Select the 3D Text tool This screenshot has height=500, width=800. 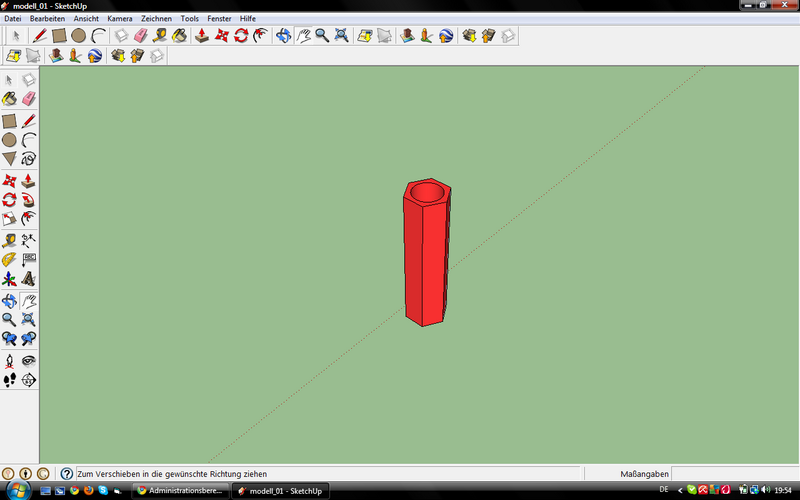pos(29,278)
